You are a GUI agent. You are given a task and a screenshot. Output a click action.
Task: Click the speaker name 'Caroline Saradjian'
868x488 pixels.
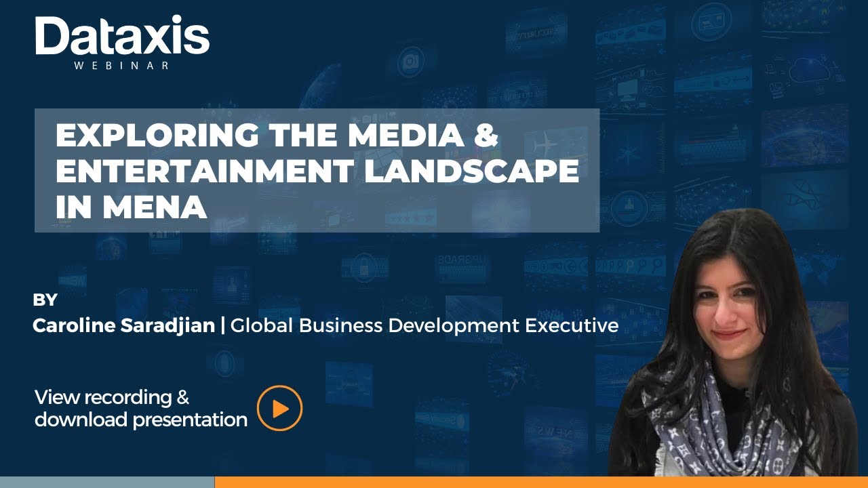pyautogui.click(x=124, y=326)
